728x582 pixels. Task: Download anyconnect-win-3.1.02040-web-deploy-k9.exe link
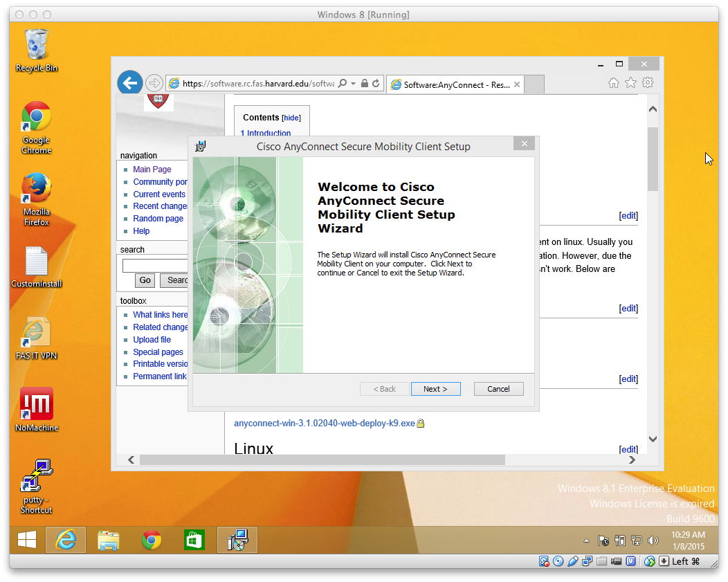[x=324, y=424]
